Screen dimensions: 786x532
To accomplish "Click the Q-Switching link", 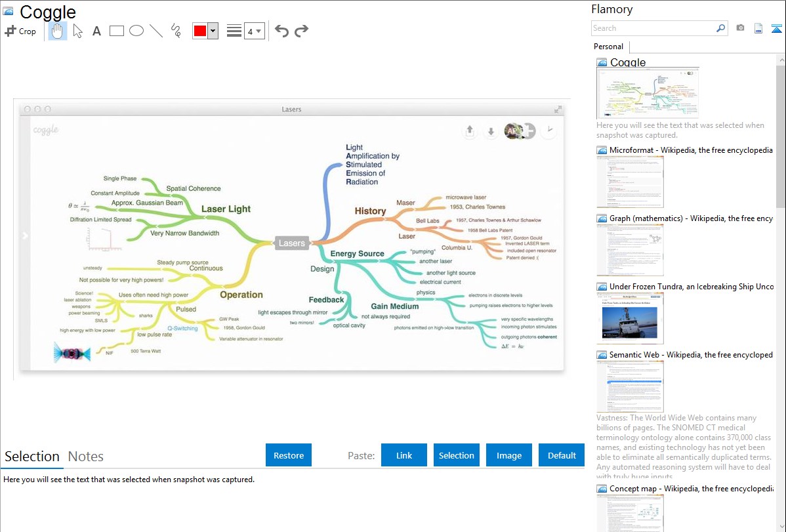I will 182,329.
